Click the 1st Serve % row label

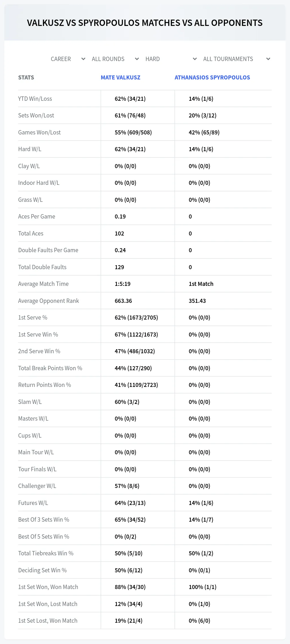[33, 318]
